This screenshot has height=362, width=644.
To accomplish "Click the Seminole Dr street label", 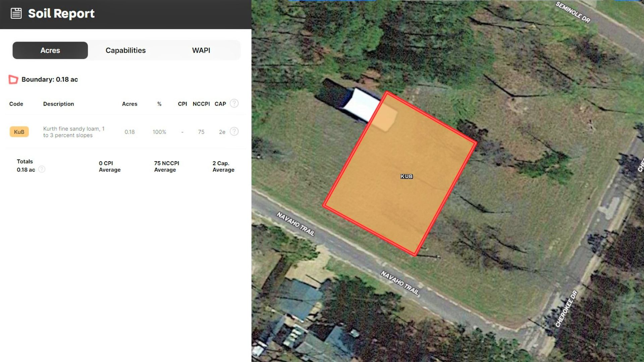I will pyautogui.click(x=573, y=12).
